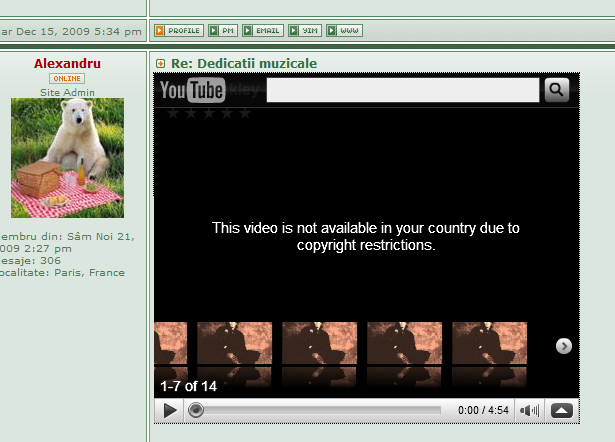615x442 pixels.
Task: Open the YIM messenger button
Action: coord(305,31)
